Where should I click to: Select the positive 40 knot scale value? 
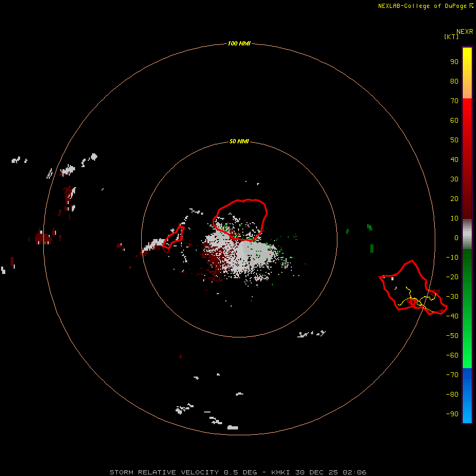coord(454,160)
